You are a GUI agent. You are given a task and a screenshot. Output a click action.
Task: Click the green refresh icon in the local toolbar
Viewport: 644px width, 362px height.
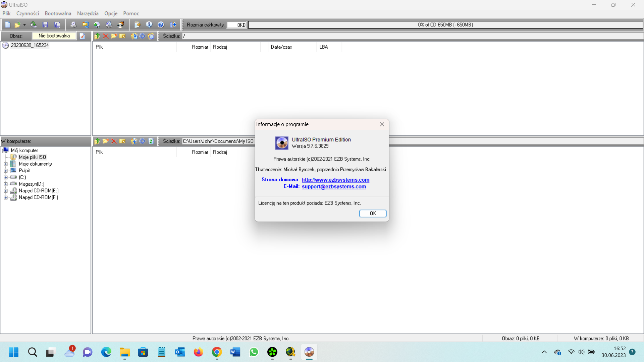point(151,141)
